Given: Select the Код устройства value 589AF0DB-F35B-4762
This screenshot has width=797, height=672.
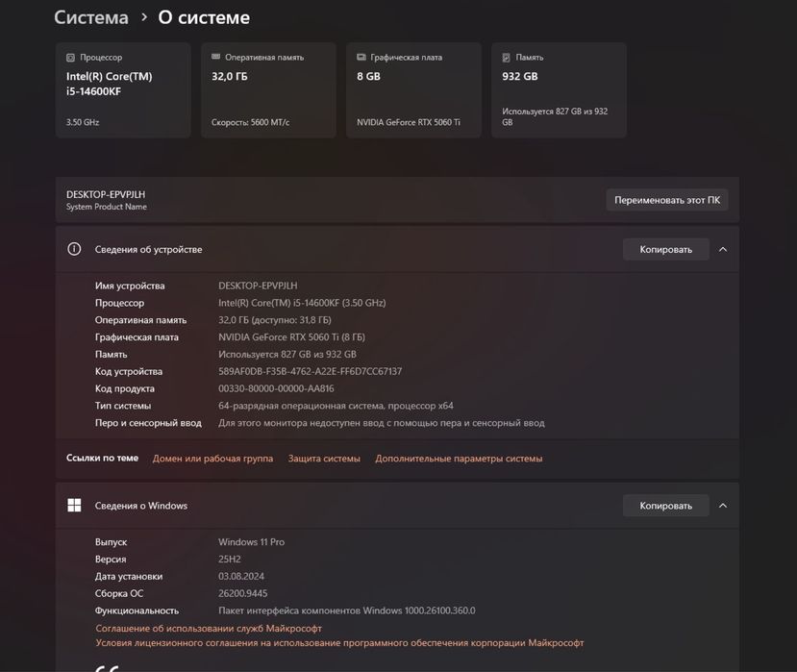Looking at the screenshot, I should 311,371.
